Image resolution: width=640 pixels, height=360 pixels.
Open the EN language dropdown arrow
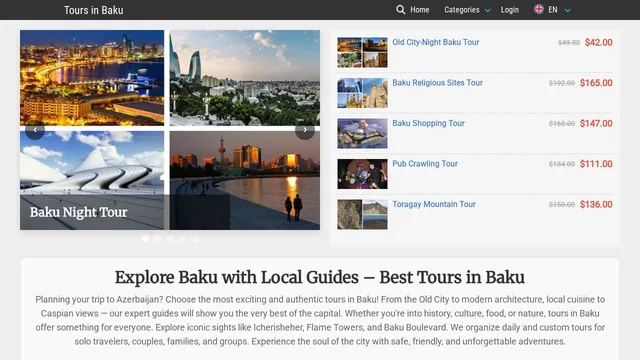coord(567,11)
